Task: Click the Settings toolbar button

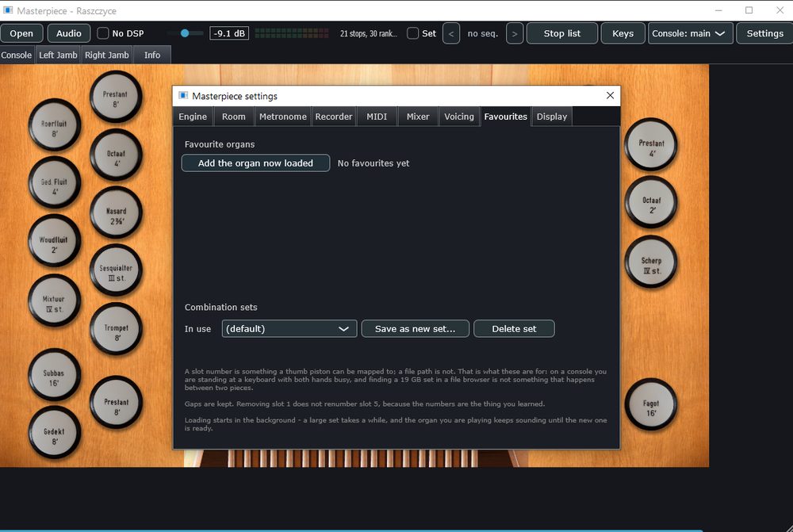Action: (x=764, y=34)
